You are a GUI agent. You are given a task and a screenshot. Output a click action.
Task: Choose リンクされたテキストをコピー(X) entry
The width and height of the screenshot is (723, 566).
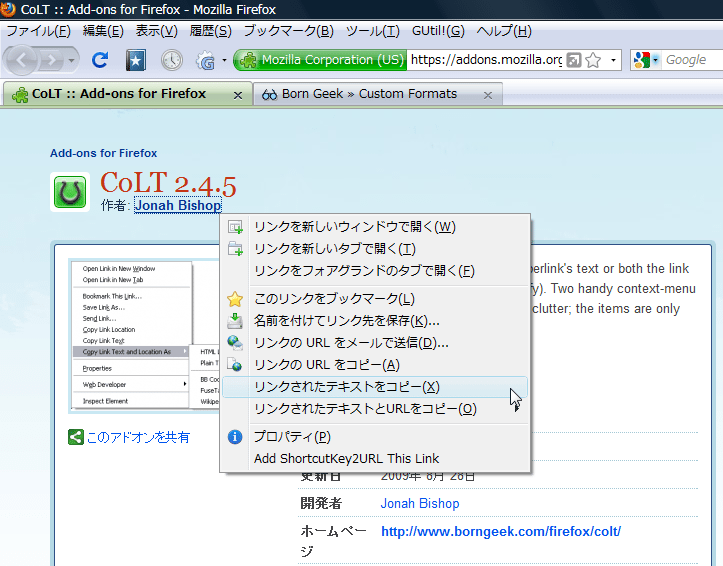[375, 387]
